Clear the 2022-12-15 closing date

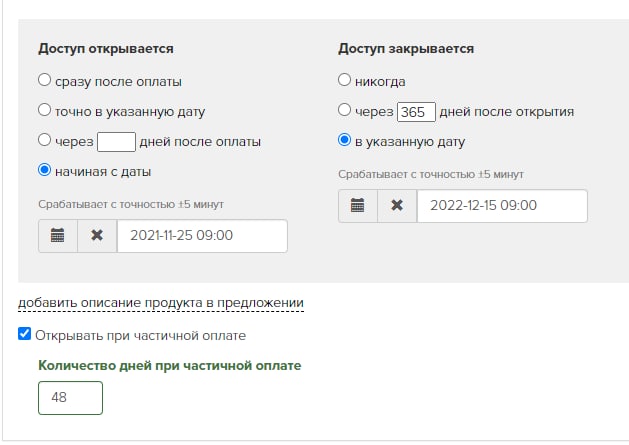pyautogui.click(x=397, y=205)
